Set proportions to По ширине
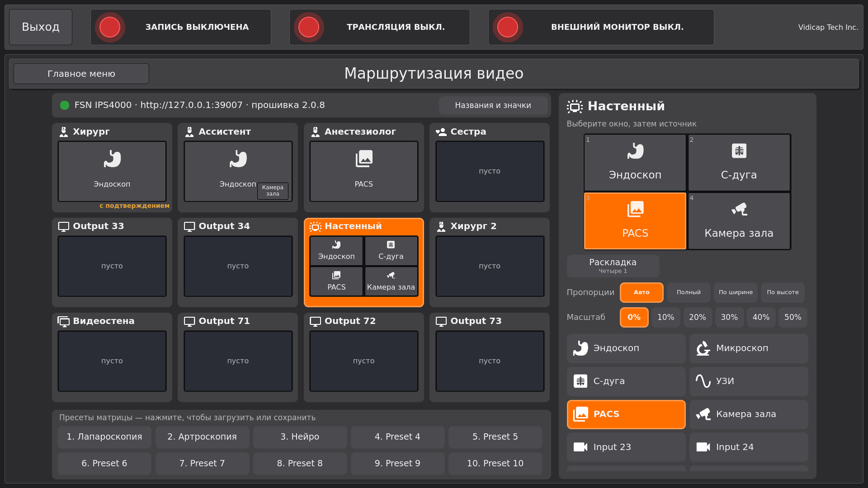 pyautogui.click(x=736, y=293)
